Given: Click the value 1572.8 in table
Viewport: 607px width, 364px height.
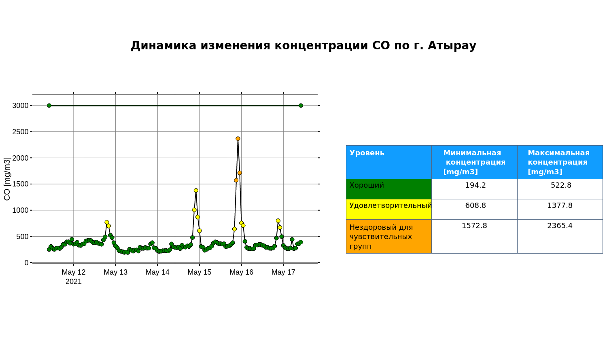Looking at the screenshot, I should pos(474,226).
